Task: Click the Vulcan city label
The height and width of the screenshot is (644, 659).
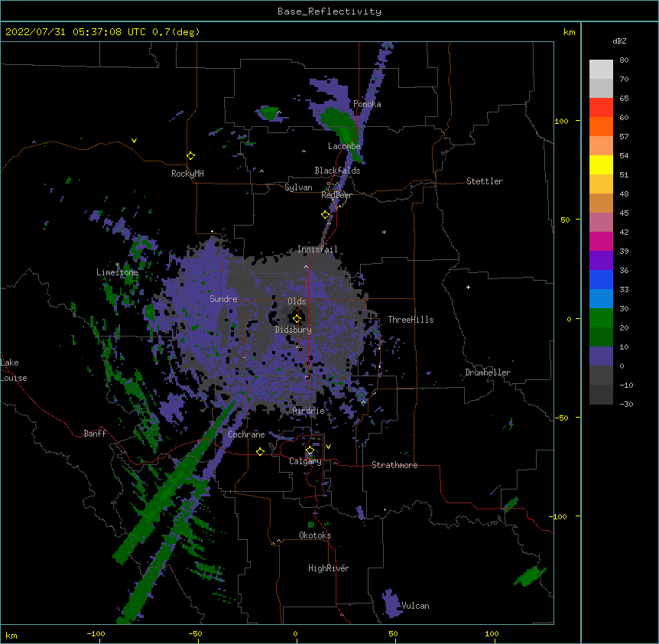Action: pyautogui.click(x=415, y=606)
